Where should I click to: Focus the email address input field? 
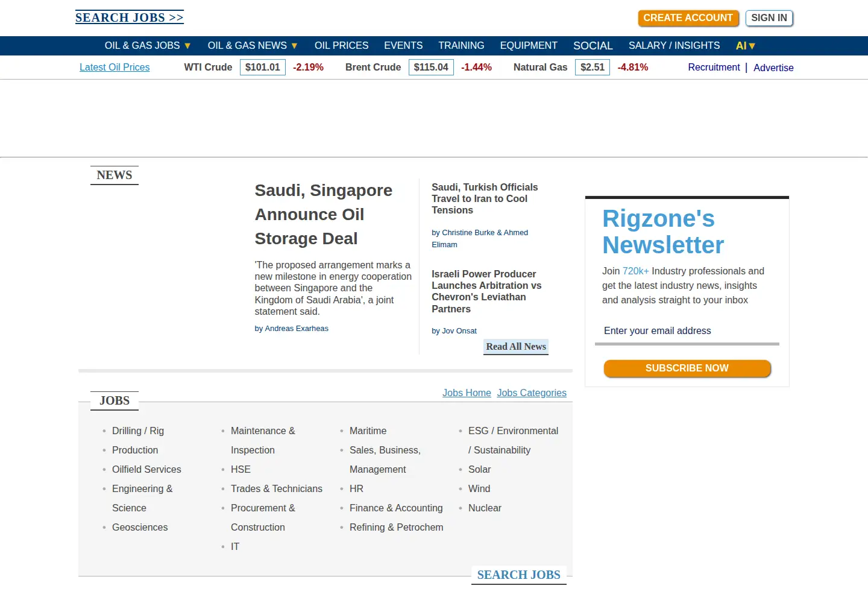pyautogui.click(x=687, y=331)
